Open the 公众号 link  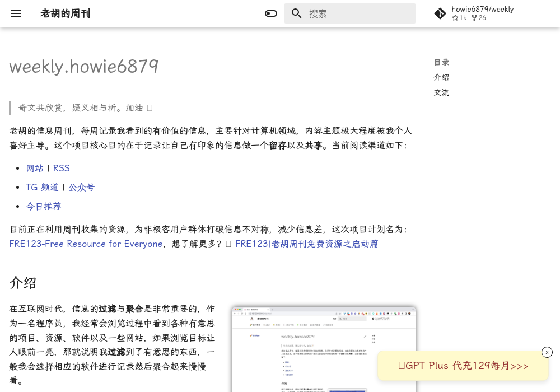pos(81,187)
